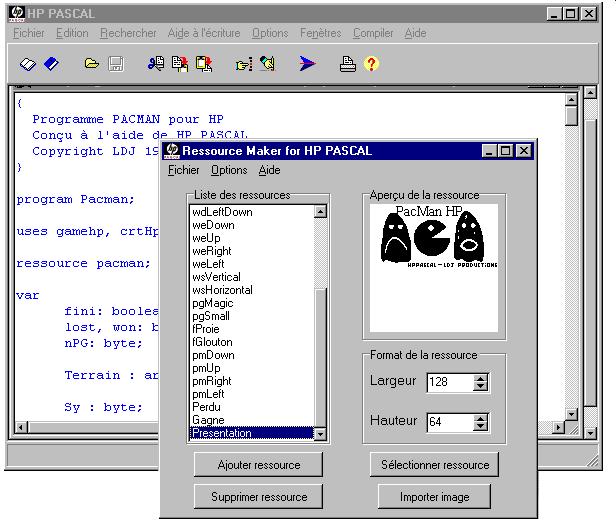The image size is (616, 524).
Task: Open the Fenêtres menu
Action: pos(321,33)
